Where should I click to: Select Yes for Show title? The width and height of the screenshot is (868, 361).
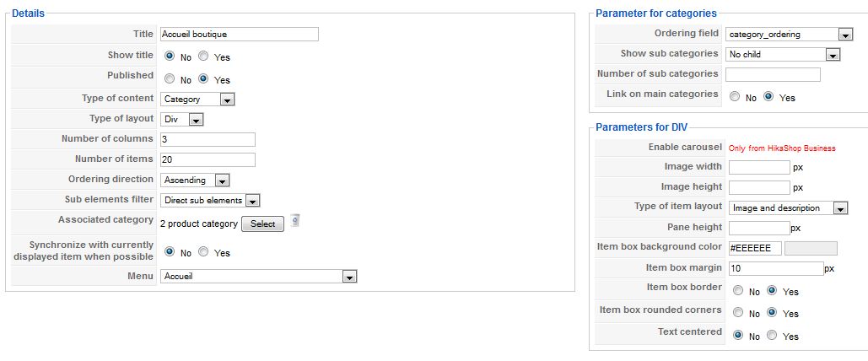[x=203, y=56]
